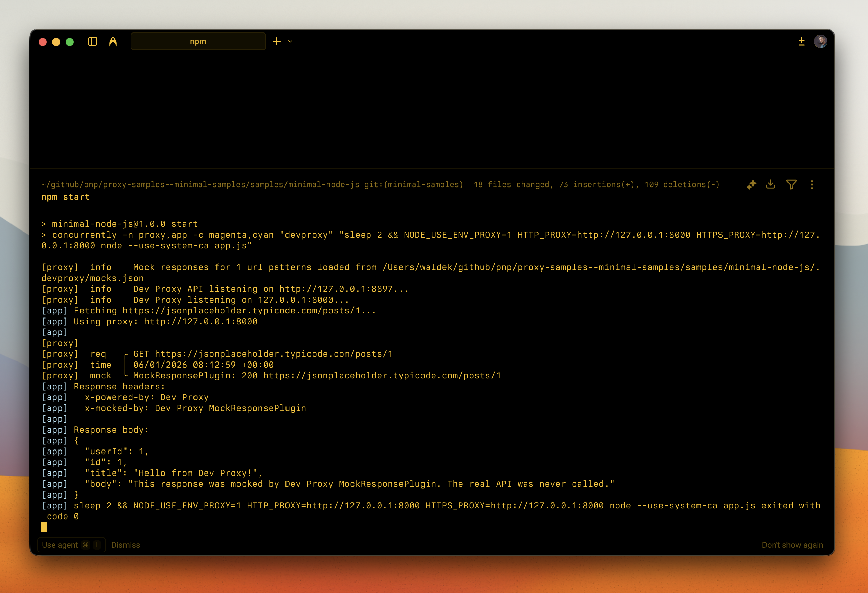The height and width of the screenshot is (593, 868).
Task: Open the AI sparkles action on the command block
Action: coord(752,184)
